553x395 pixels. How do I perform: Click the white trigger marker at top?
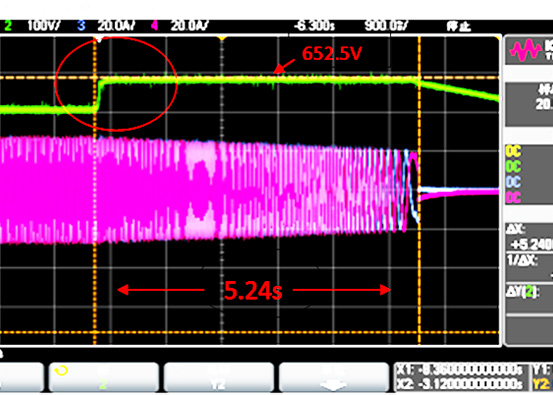99,39
